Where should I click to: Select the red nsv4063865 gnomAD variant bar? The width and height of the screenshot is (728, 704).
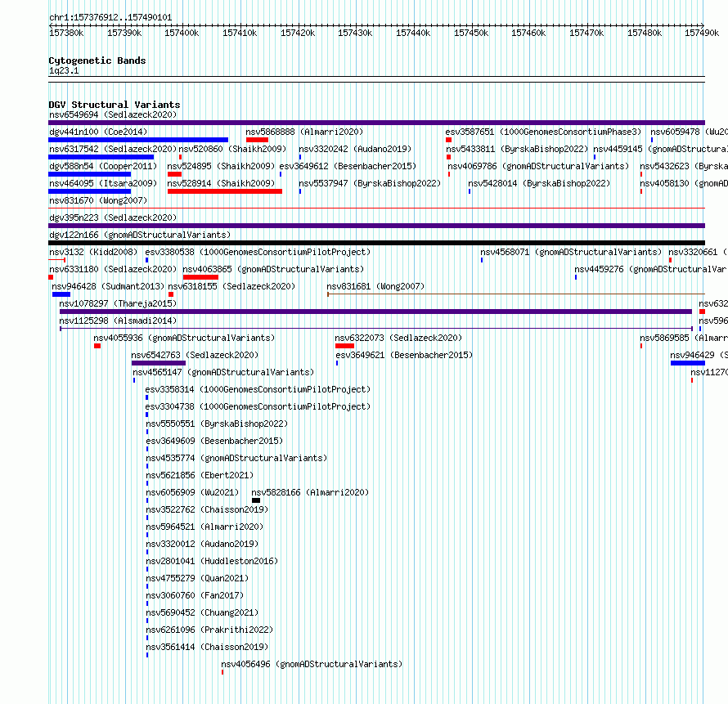tap(200, 277)
